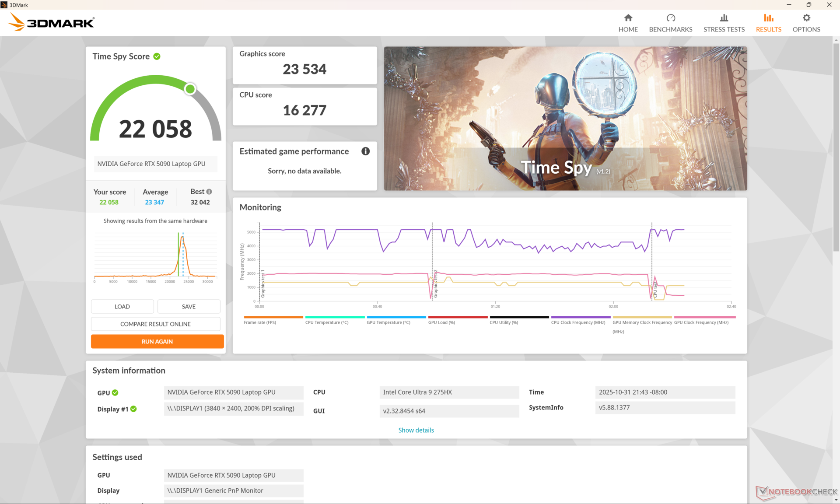Toggle the GPU Load legend entry
This screenshot has height=504, width=840.
point(457,318)
